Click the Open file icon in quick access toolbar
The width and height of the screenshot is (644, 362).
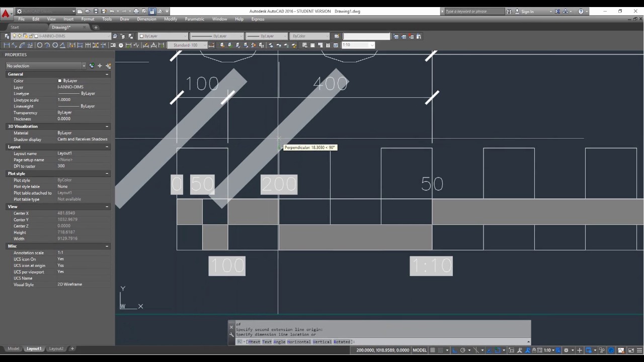(88, 11)
